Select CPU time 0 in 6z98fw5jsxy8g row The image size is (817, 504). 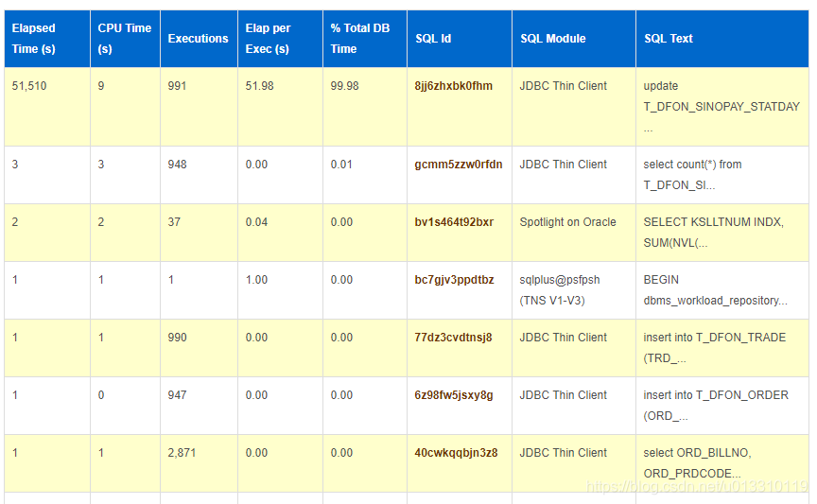(125, 406)
